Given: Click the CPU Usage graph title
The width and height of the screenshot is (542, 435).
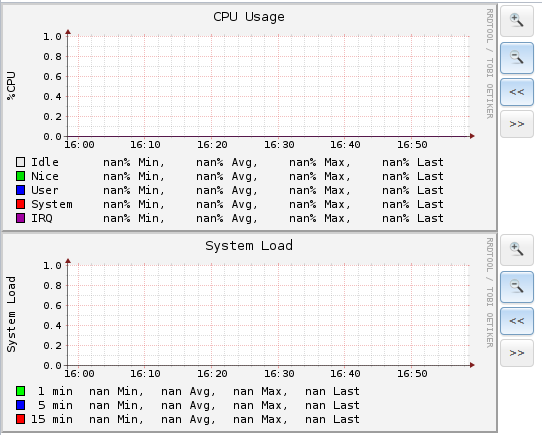Looking at the screenshot, I should tap(249, 17).
